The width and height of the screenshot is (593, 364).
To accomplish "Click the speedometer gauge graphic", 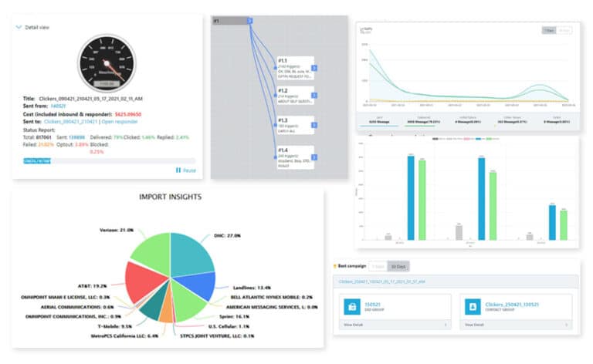I will tap(107, 62).
